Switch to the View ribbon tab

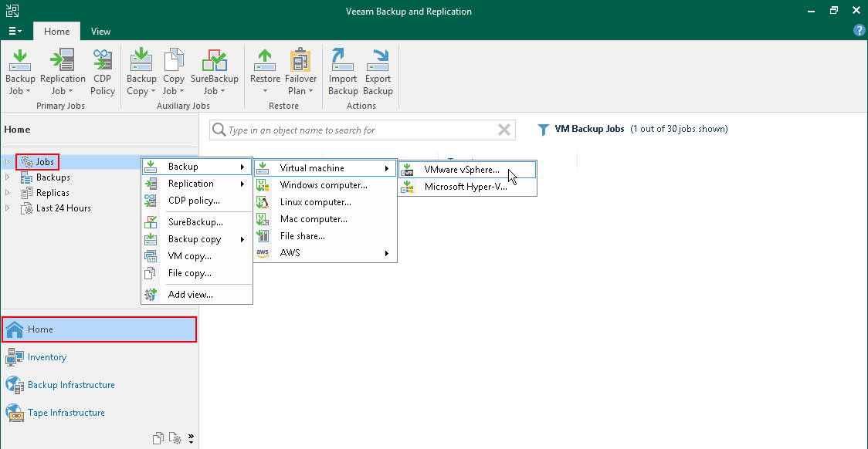[x=100, y=32]
